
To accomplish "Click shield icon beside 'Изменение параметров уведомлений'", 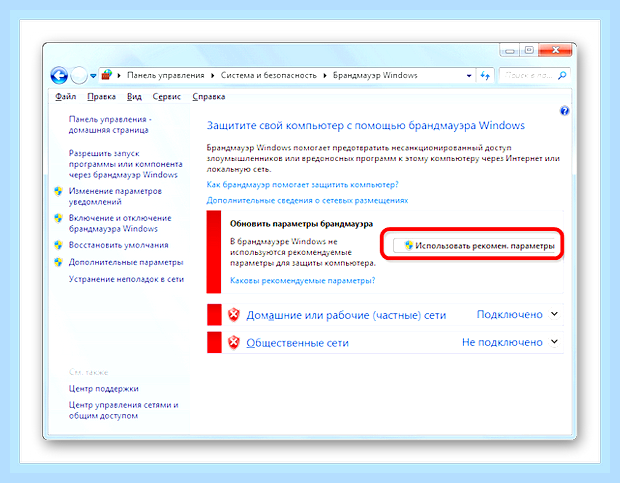I will [59, 191].
